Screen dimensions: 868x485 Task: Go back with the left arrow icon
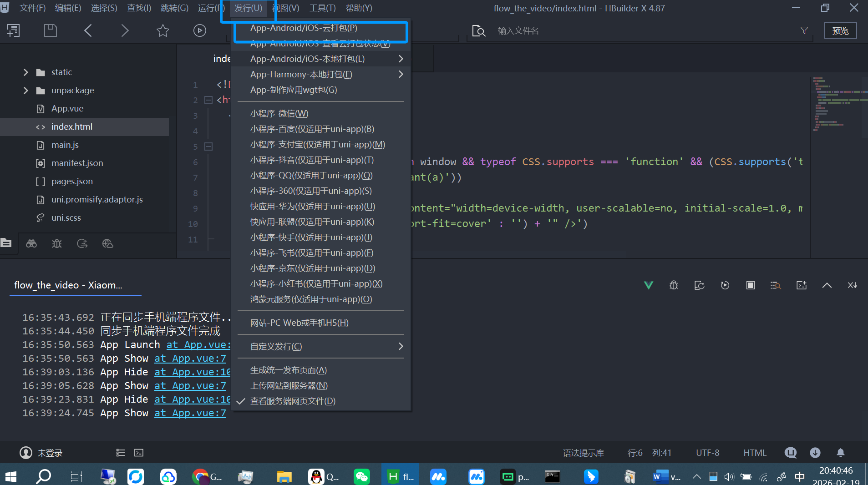point(88,30)
